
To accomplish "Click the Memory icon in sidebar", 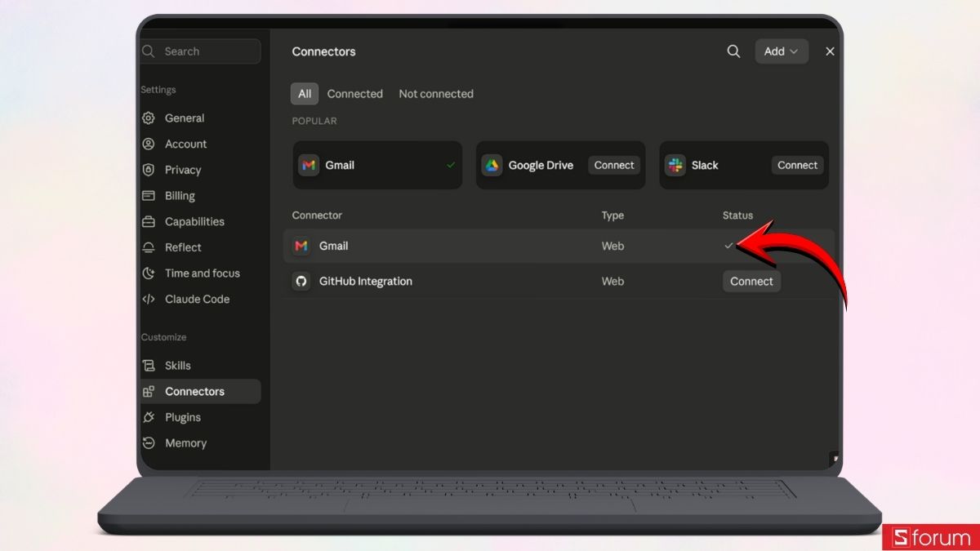I will [149, 443].
